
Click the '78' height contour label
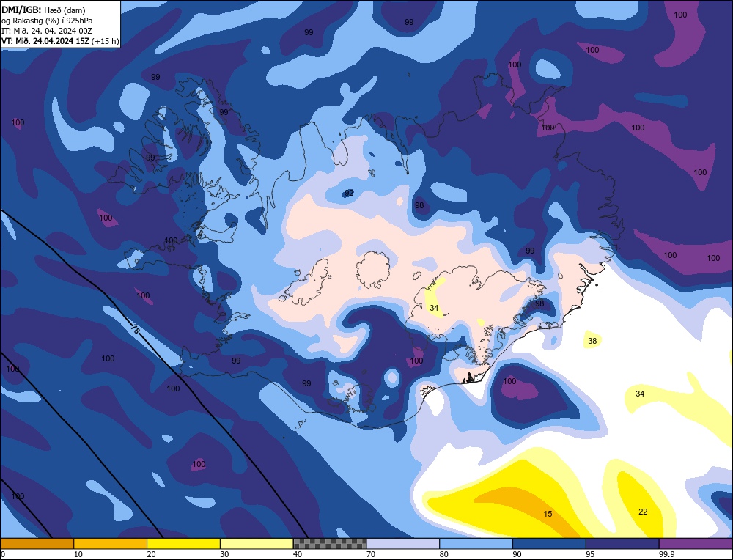pos(135,330)
